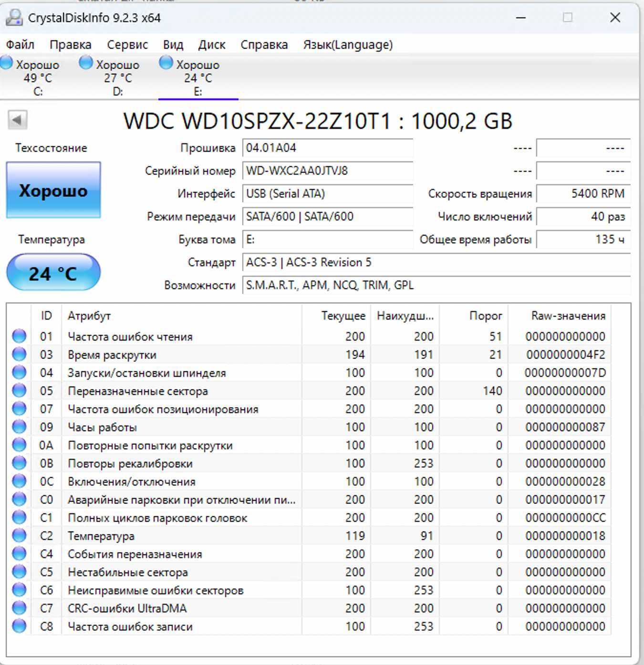
Task: Click the status orb for attribute C0
Action: [x=19, y=499]
